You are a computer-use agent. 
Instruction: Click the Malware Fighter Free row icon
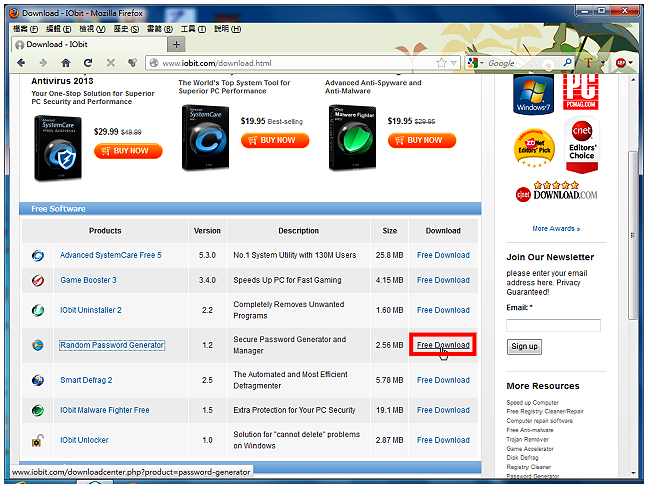coord(38,410)
